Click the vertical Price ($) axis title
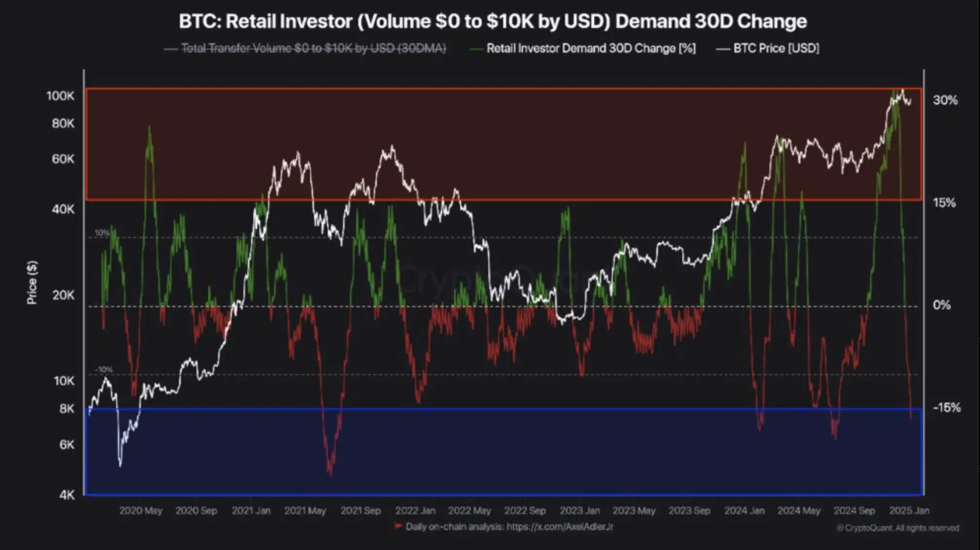Screen dimensions: 980x550 tap(32, 283)
